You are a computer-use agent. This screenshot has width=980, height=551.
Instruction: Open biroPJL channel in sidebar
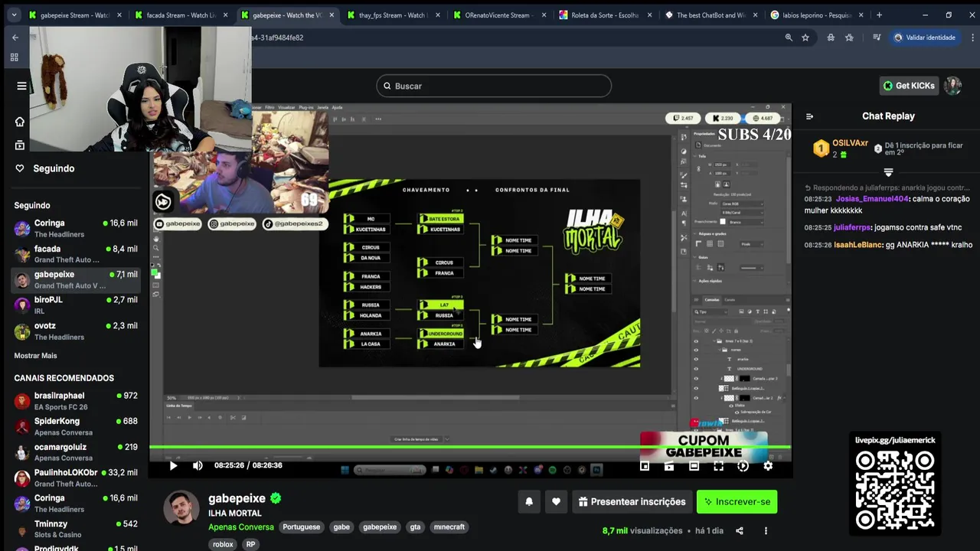click(x=76, y=305)
